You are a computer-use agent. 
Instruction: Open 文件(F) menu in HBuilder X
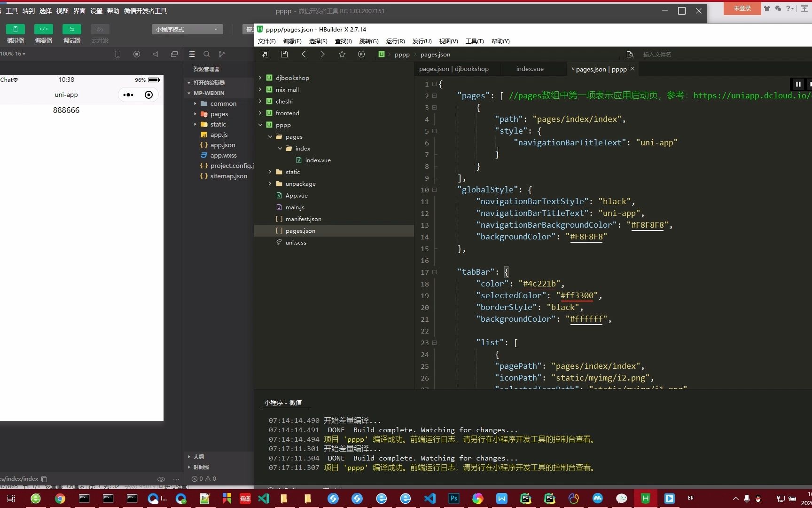tap(266, 41)
